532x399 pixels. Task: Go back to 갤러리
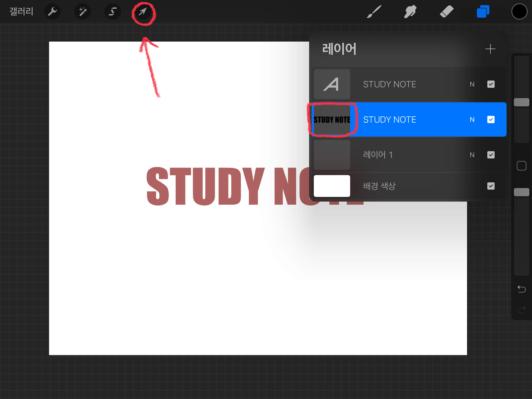(x=21, y=11)
